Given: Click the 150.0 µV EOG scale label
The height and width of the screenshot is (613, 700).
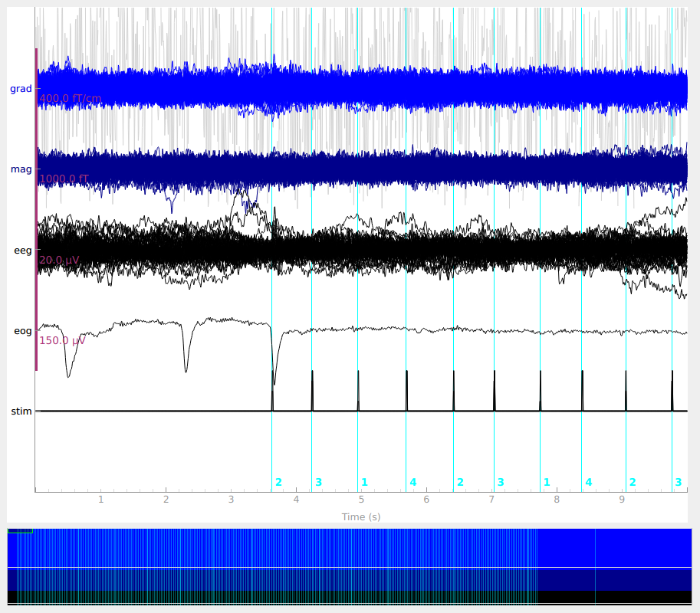Looking at the screenshot, I should [x=61, y=341].
